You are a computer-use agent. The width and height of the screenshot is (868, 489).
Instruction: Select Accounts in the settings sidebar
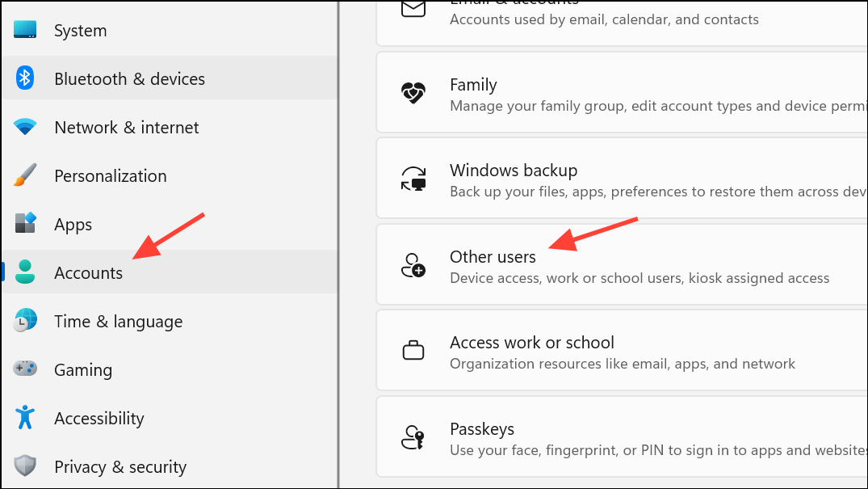pyautogui.click(x=88, y=272)
